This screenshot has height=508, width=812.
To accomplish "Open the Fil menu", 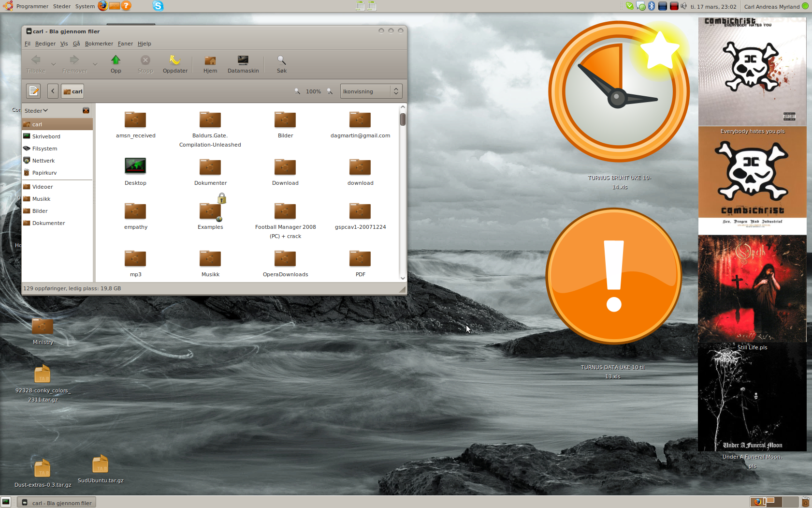I will pos(28,44).
